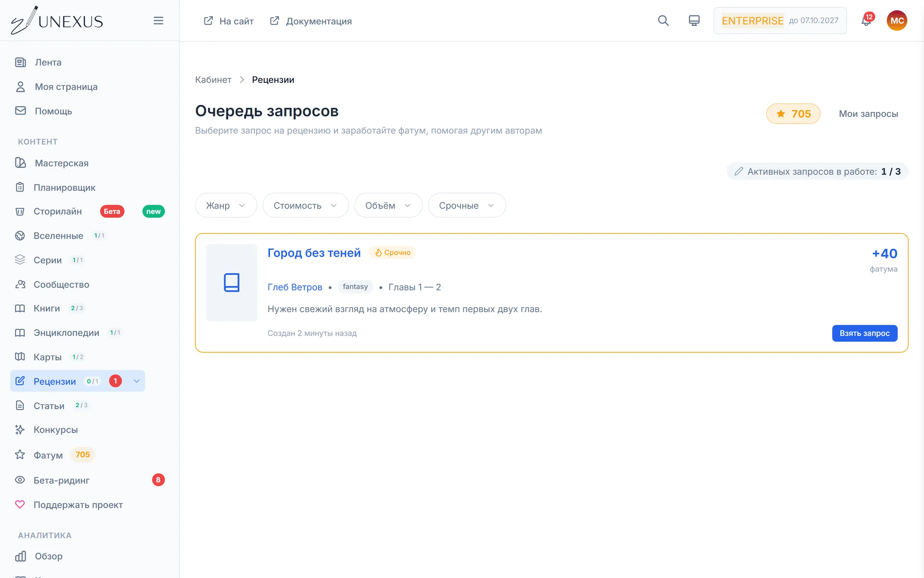Click the Кабинет breadcrumb
The image size is (924, 578).
[x=213, y=80]
